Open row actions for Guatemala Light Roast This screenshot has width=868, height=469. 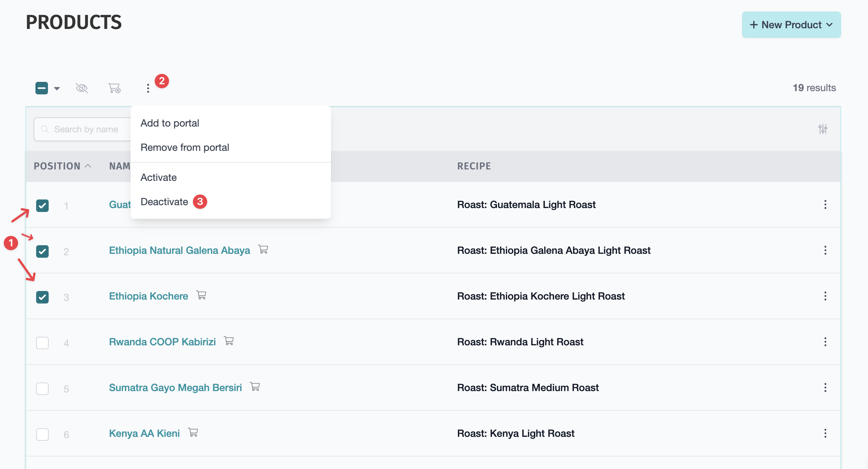coord(825,204)
